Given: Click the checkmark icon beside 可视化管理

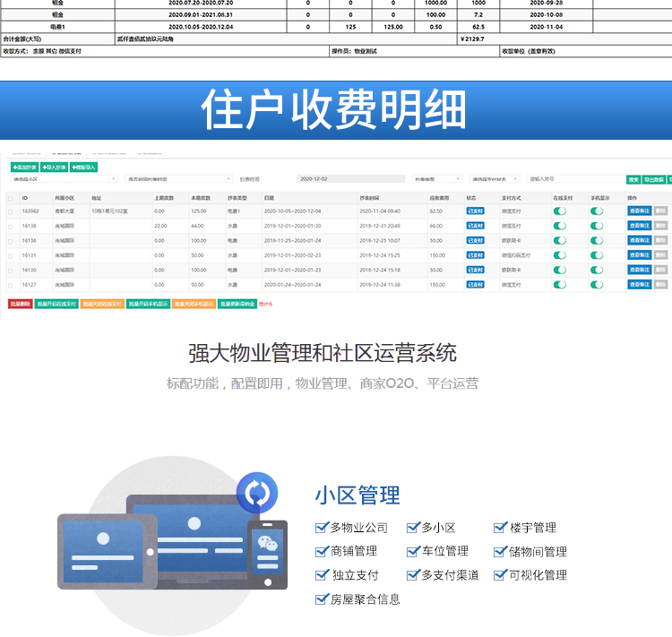Looking at the screenshot, I should 501,575.
